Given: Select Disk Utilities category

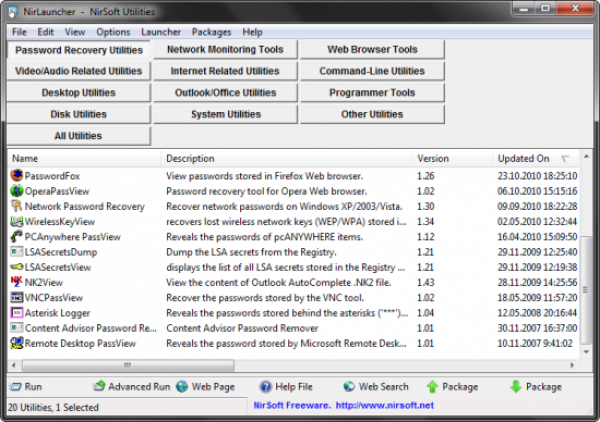Looking at the screenshot, I should 79,114.
